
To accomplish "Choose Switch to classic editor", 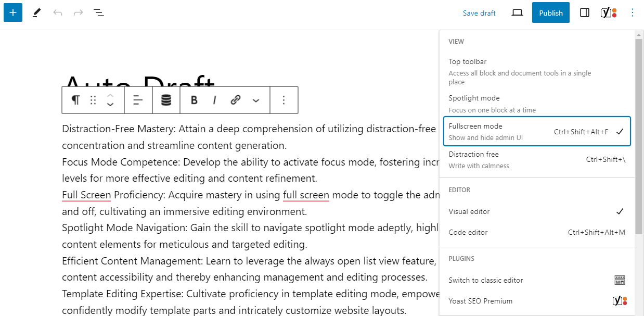I will coord(537,280).
